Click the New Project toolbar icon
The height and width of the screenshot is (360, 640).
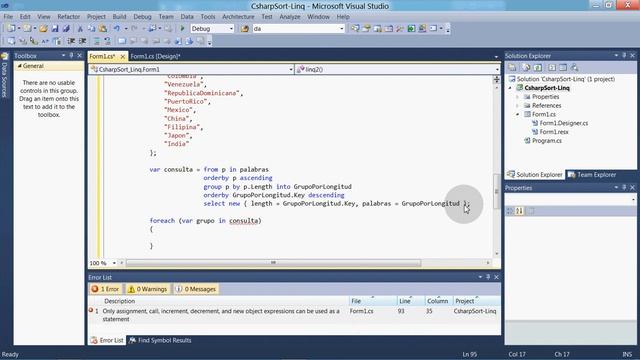11,29
